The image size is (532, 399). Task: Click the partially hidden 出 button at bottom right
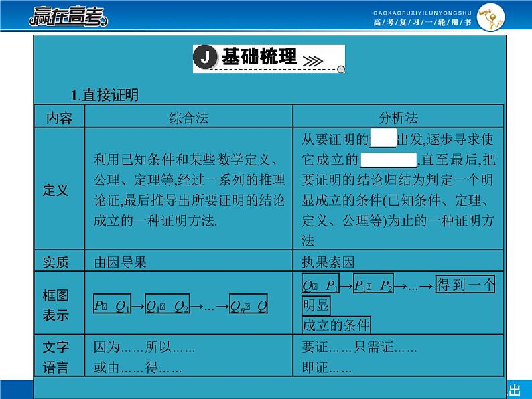(x=514, y=390)
